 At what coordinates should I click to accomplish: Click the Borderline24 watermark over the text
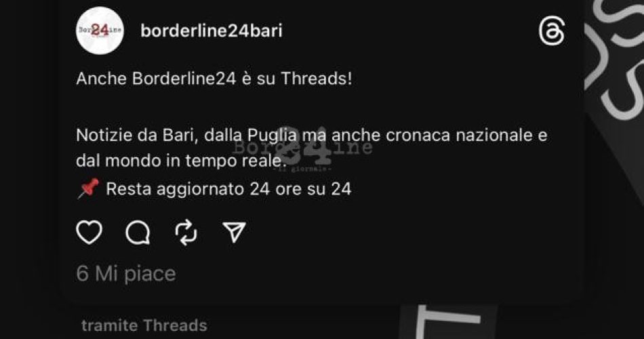(303, 148)
